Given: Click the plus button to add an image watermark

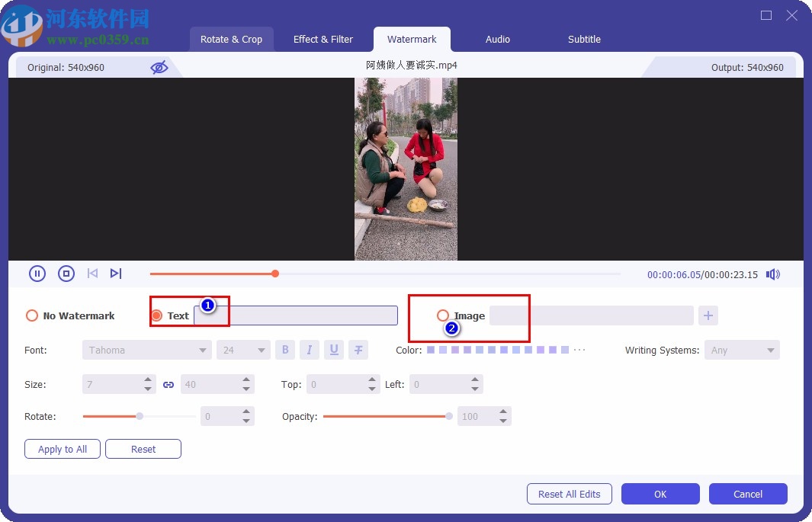Looking at the screenshot, I should tap(708, 315).
